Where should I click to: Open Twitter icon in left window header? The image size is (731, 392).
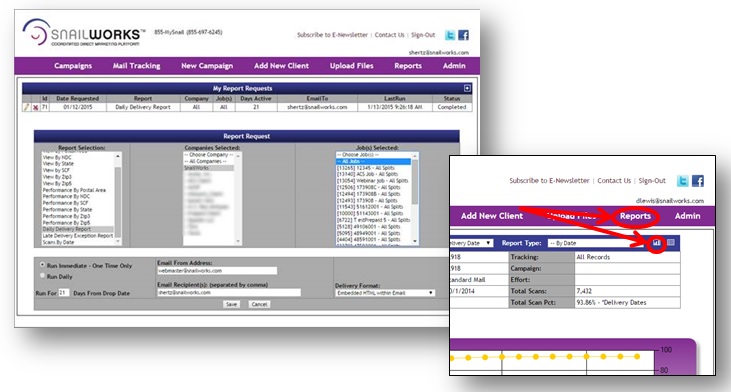[450, 35]
